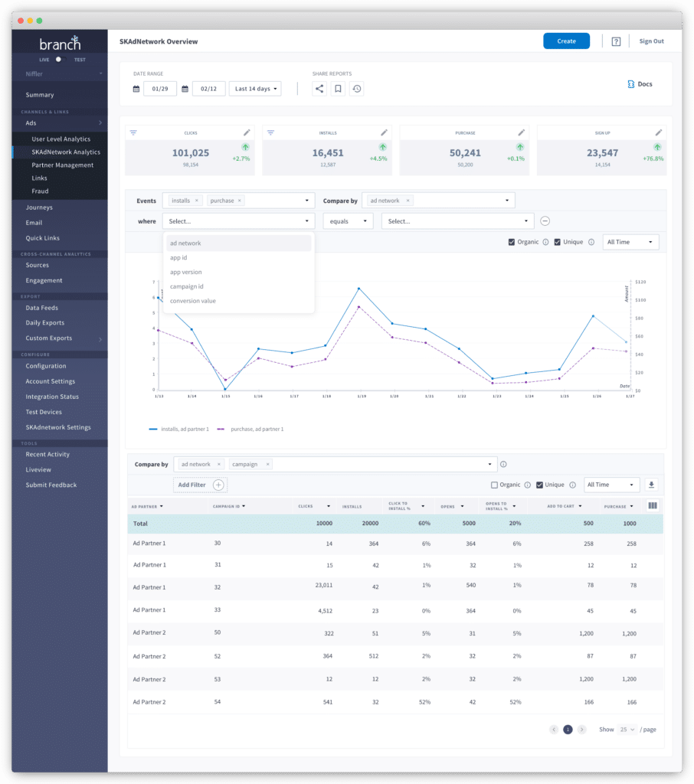Open the Last 14 days dropdown
The width and height of the screenshot is (694, 784).
pos(254,88)
